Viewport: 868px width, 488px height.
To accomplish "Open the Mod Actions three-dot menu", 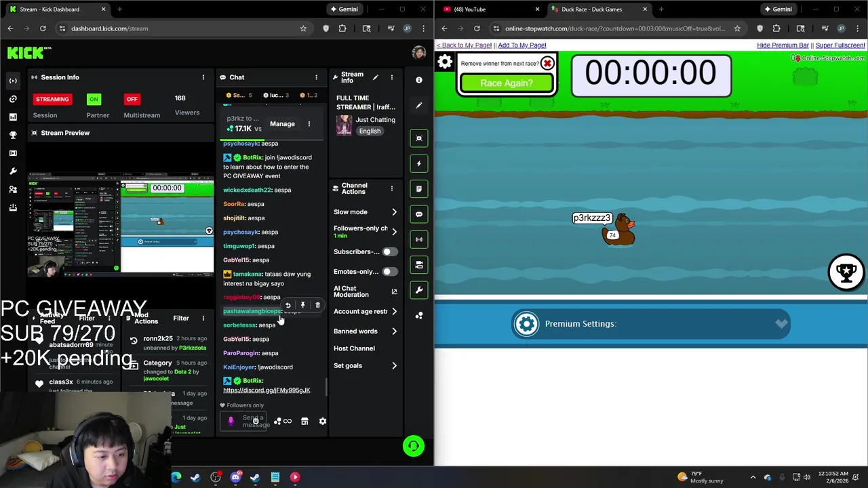I will click(x=203, y=318).
